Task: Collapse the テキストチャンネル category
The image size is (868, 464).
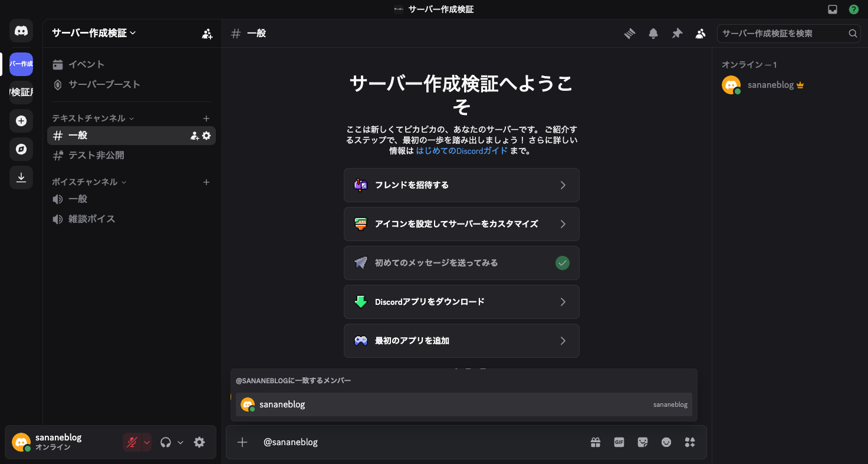Action: [x=93, y=119]
